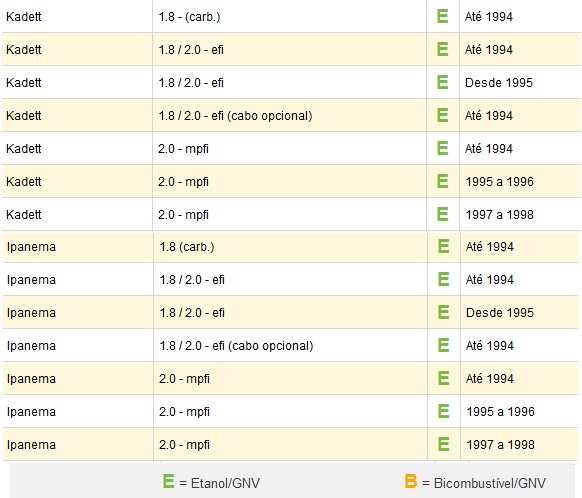Click 'Kadett' in the 1.8 - (carb.) row

(x=24, y=17)
